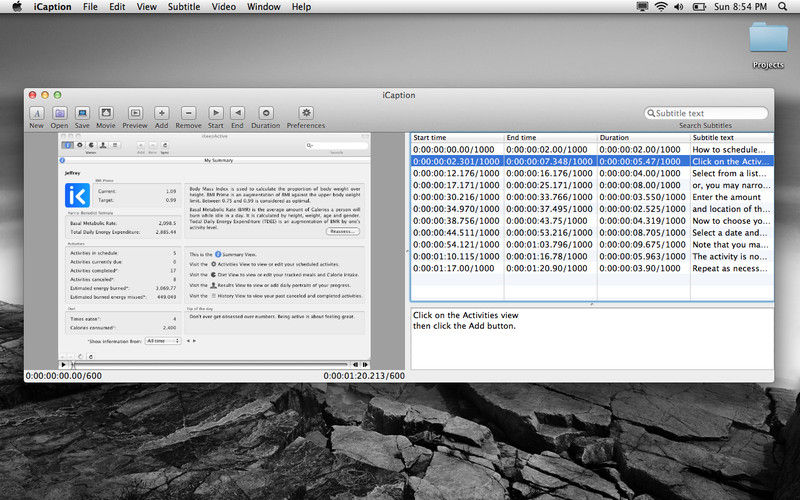Click the Movie toolbar icon
The width and height of the screenshot is (800, 500).
(106, 113)
